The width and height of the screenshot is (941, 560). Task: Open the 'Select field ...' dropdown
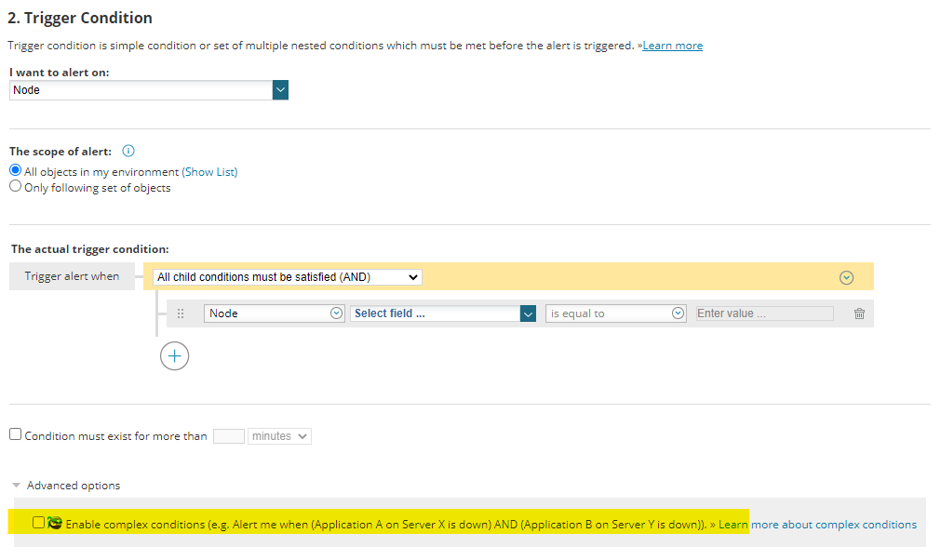(x=443, y=313)
